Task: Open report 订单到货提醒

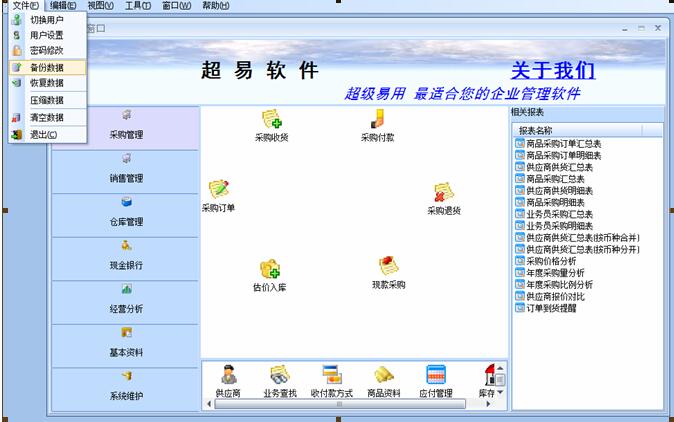Action: point(546,308)
